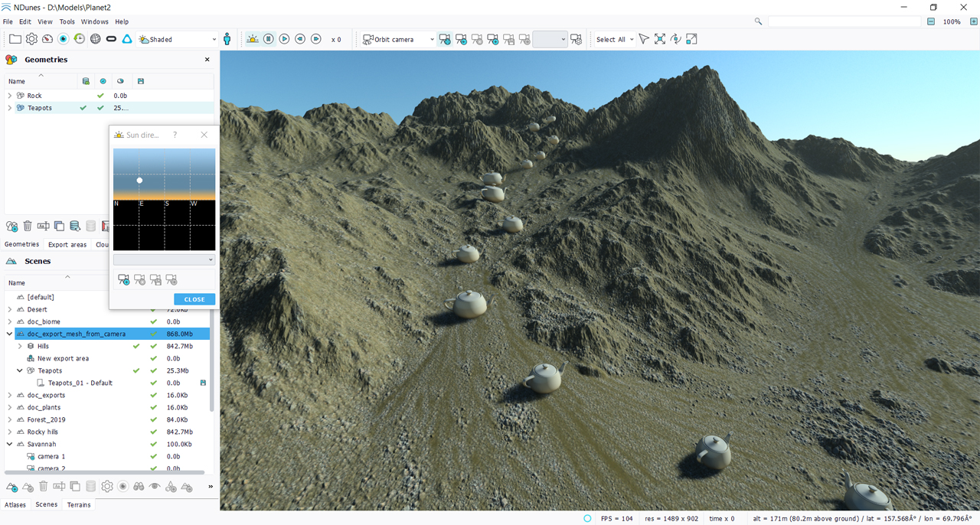Click the blue person avatar icon

point(227,39)
